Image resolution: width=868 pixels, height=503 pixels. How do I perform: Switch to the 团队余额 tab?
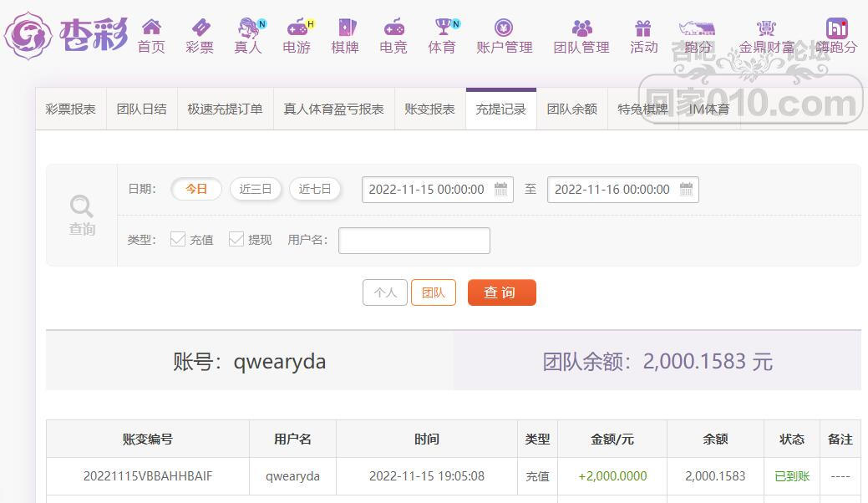(571, 109)
